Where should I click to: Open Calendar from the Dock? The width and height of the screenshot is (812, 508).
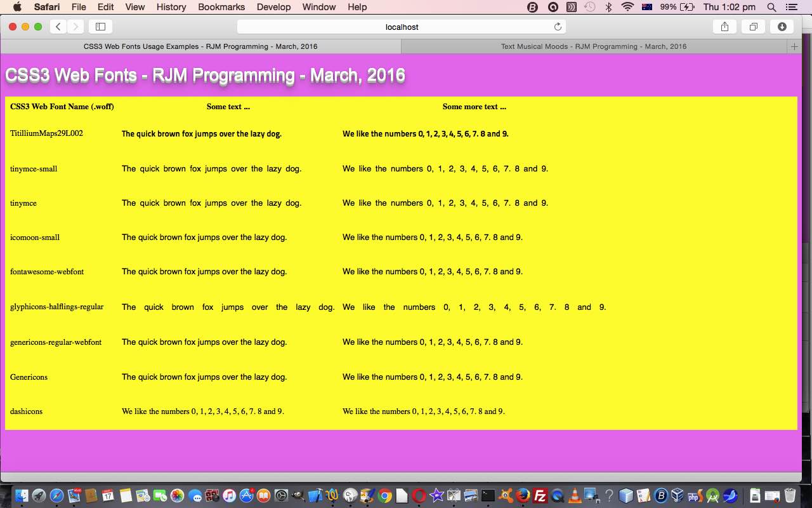pyautogui.click(x=108, y=495)
